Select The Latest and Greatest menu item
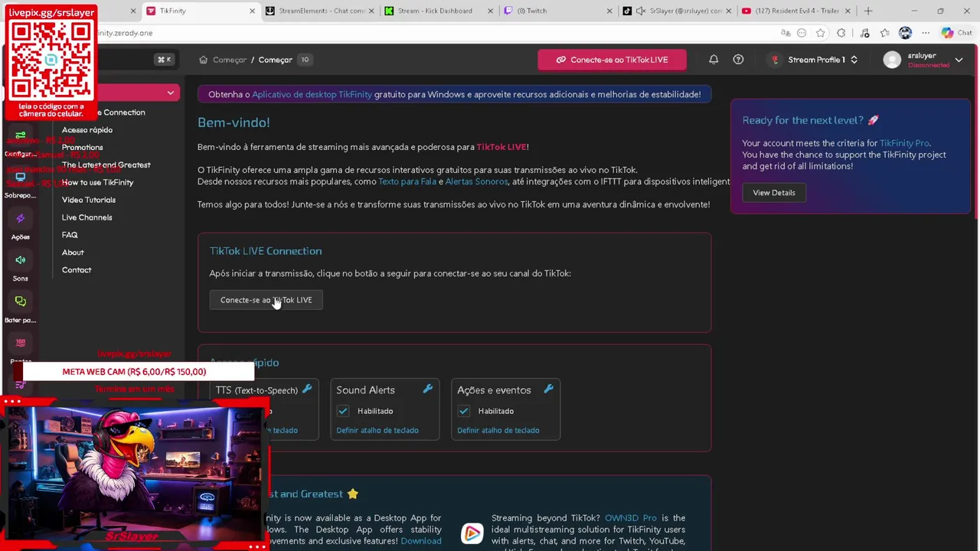980x551 pixels. (x=106, y=165)
